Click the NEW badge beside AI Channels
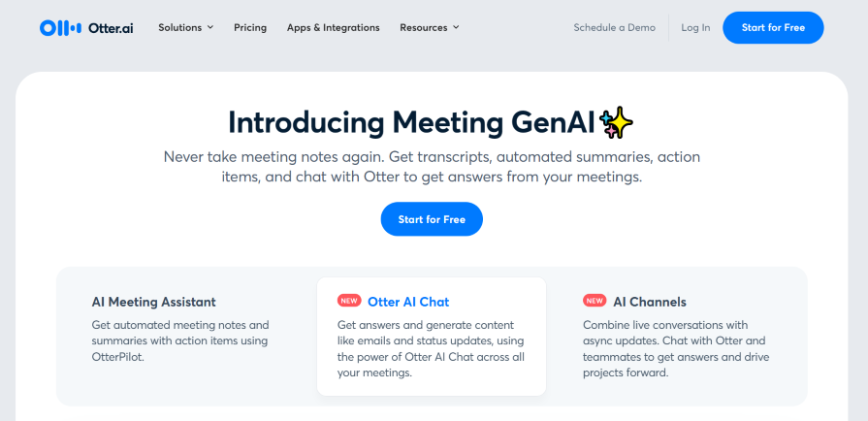Viewport: 868px width, 421px height. pyautogui.click(x=595, y=302)
